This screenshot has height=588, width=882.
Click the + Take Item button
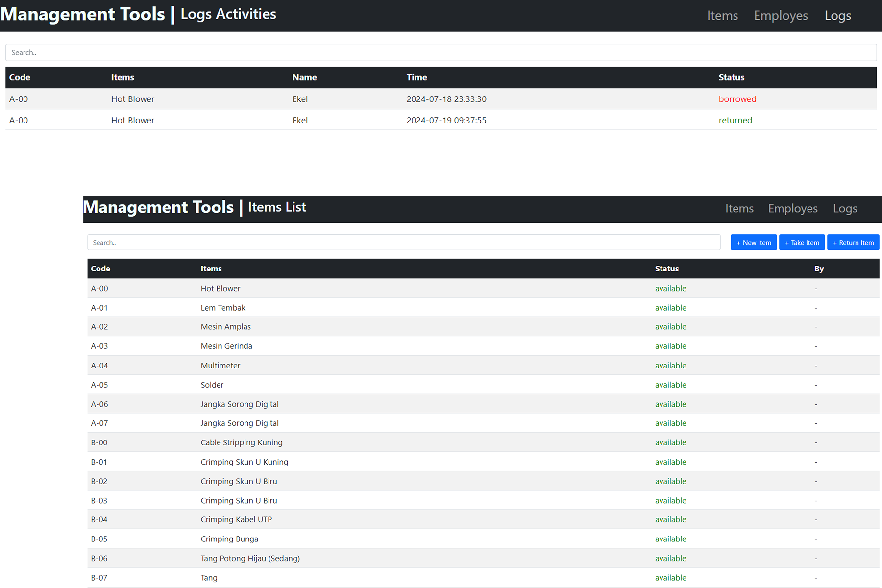coord(802,242)
